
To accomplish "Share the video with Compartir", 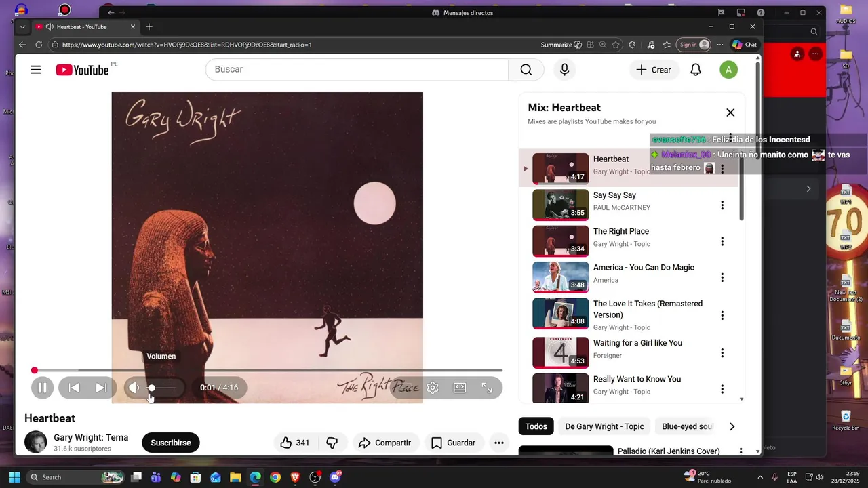I will tap(385, 443).
